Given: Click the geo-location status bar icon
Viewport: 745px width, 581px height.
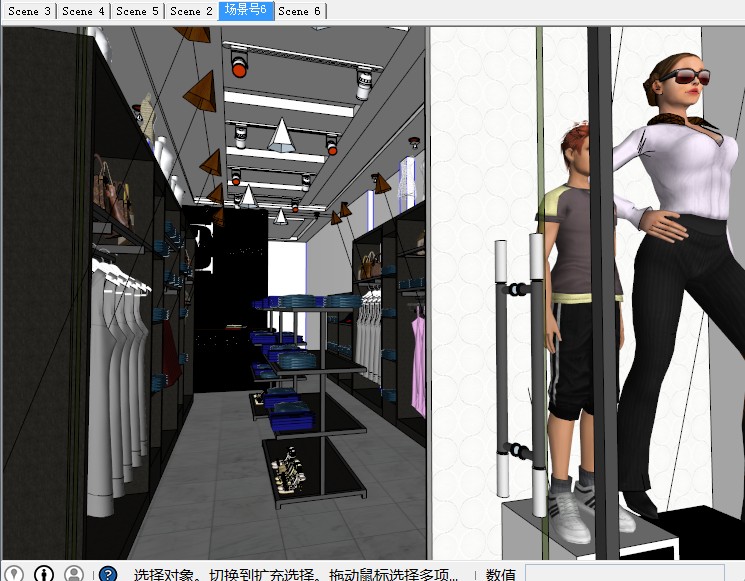Looking at the screenshot, I should click(13, 573).
